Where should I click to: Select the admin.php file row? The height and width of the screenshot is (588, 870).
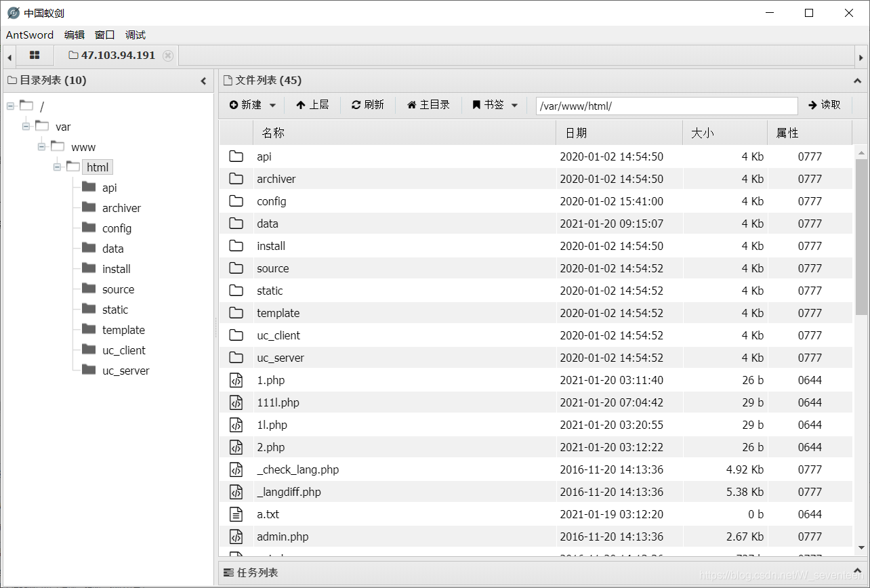tap(536, 537)
